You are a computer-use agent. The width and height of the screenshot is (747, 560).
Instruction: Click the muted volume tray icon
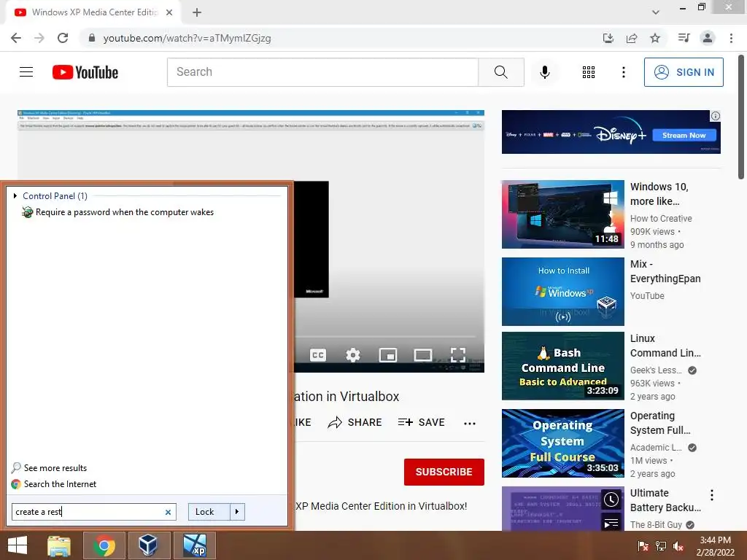678,546
